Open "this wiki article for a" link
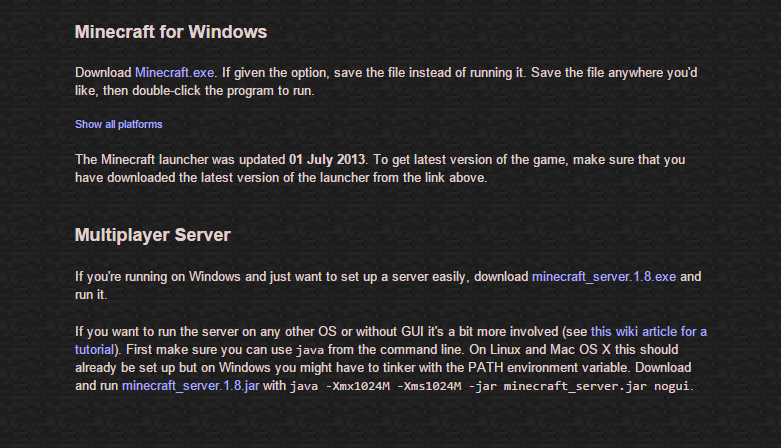Image resolution: width=781 pixels, height=448 pixels. 649,331
